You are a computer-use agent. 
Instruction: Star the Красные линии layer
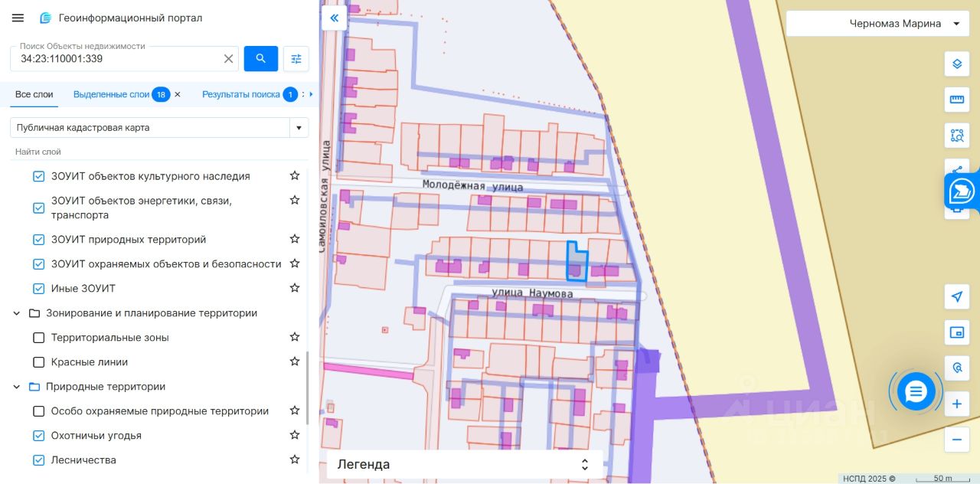[295, 361]
